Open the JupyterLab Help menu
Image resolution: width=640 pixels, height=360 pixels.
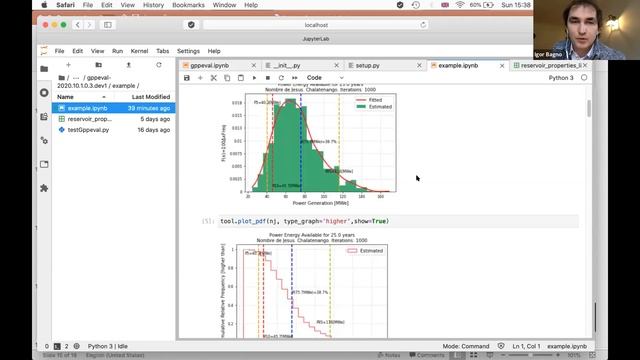[214, 51]
